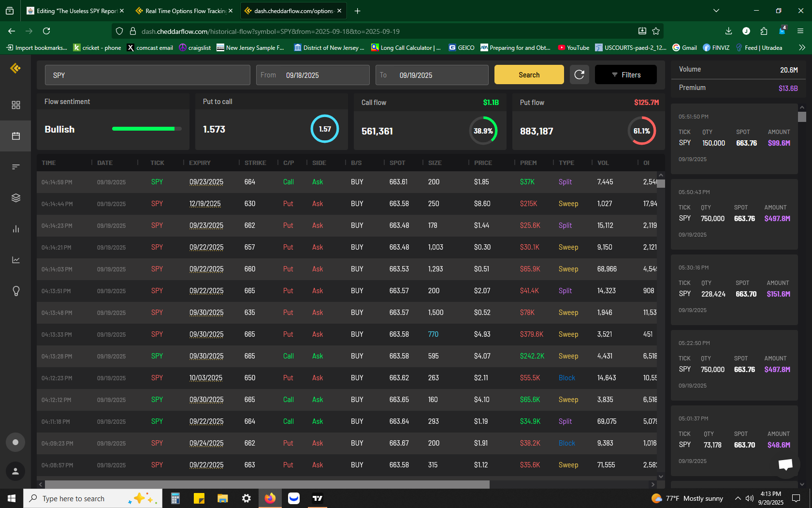Expand the browser tab list chevron
Image resolution: width=812 pixels, height=508 pixels.
click(x=716, y=11)
